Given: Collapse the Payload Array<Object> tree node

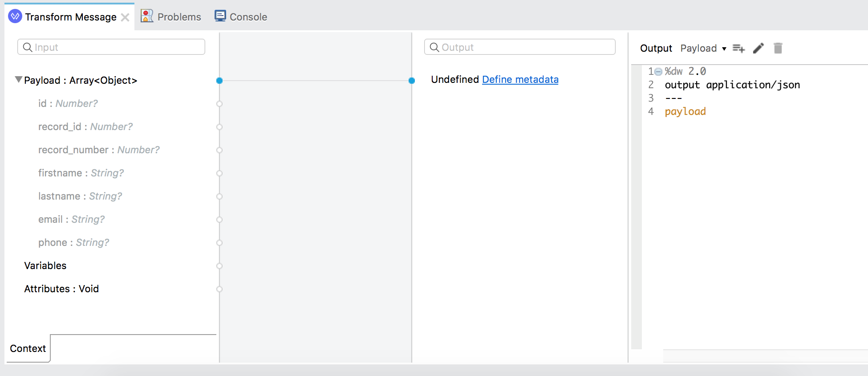Looking at the screenshot, I should click(x=18, y=80).
